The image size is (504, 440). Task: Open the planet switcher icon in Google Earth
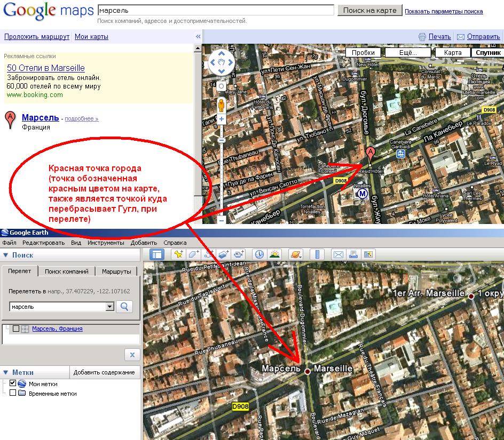pyautogui.click(x=296, y=254)
